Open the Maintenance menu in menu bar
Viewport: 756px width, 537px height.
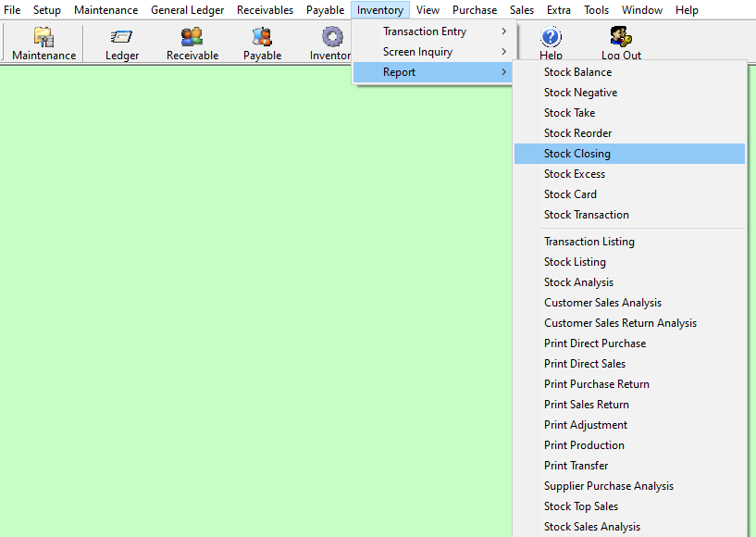coord(106,10)
